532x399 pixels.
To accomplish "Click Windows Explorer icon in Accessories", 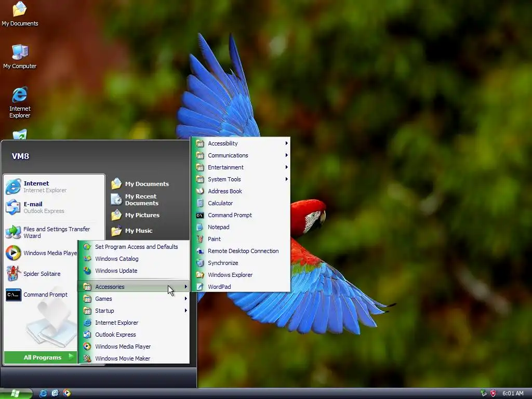I will [x=200, y=275].
